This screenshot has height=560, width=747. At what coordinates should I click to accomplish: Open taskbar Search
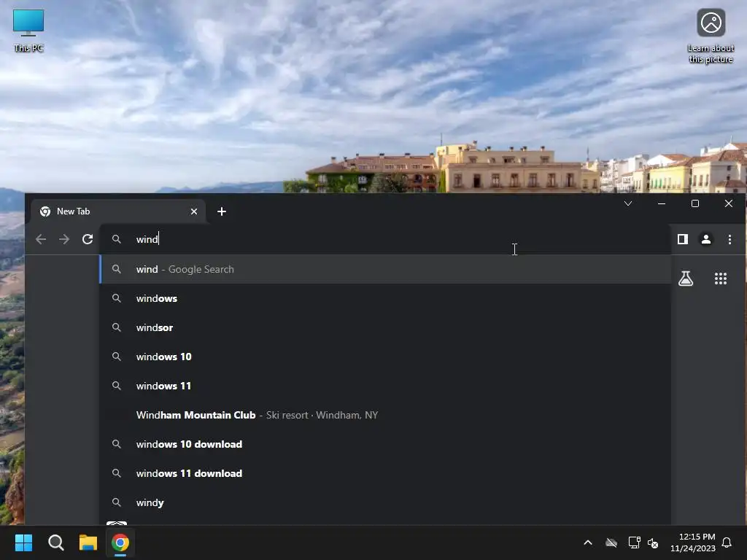56,542
